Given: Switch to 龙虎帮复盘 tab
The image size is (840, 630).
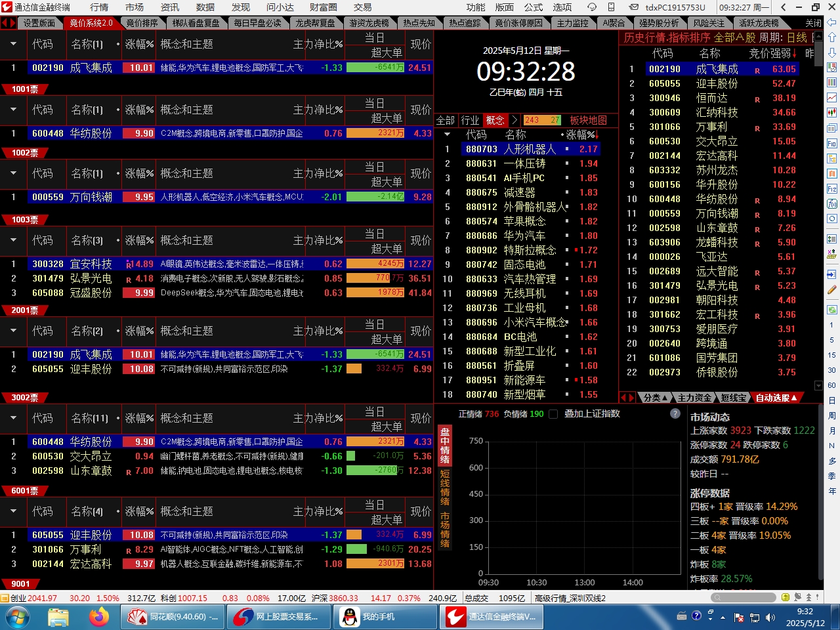Looking at the screenshot, I should (x=315, y=23).
